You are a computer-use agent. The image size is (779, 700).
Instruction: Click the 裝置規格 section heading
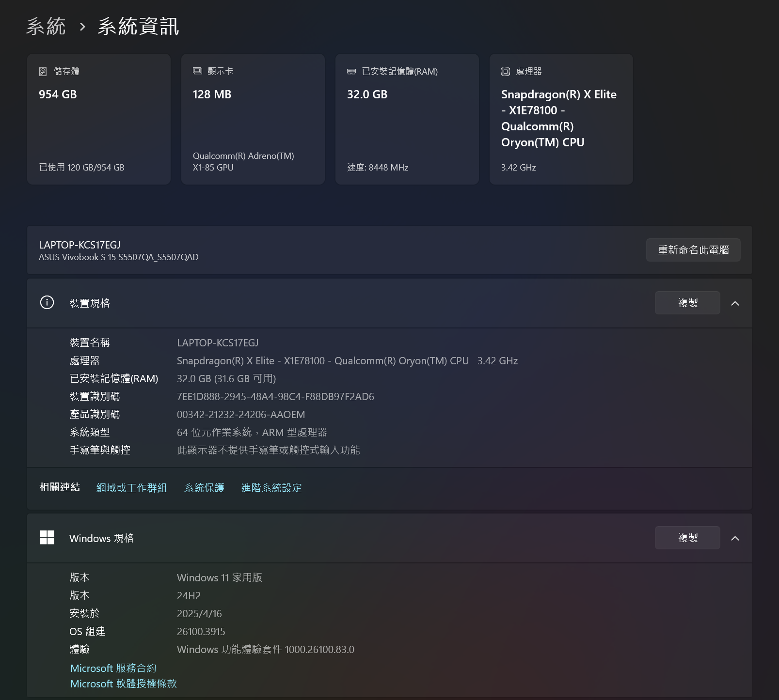click(x=90, y=303)
